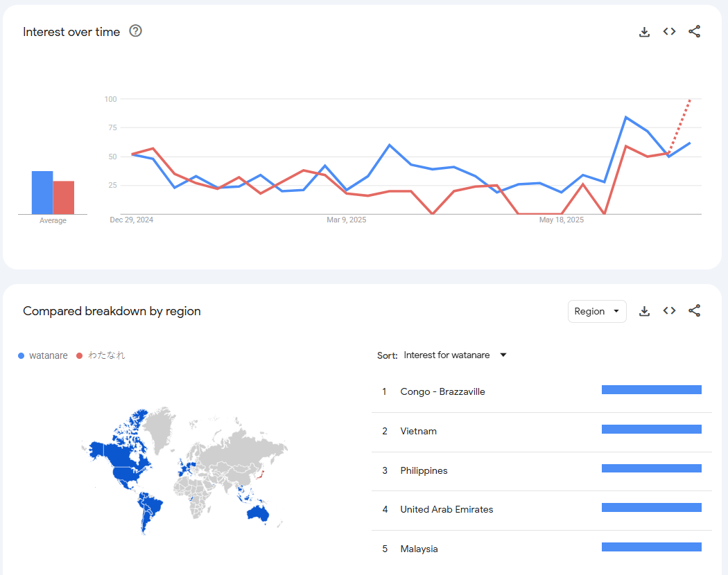Click the Dec 29, 2024 axis label
The width and height of the screenshot is (728, 575).
click(132, 220)
